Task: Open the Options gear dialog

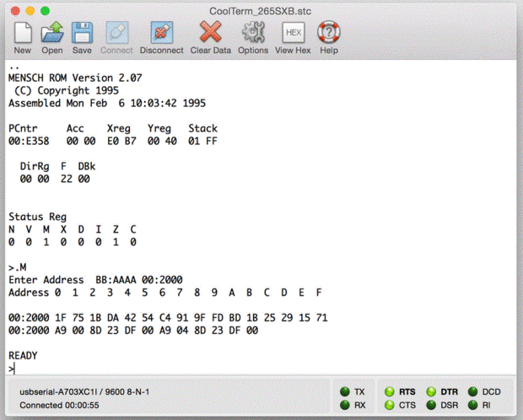Action: (253, 32)
